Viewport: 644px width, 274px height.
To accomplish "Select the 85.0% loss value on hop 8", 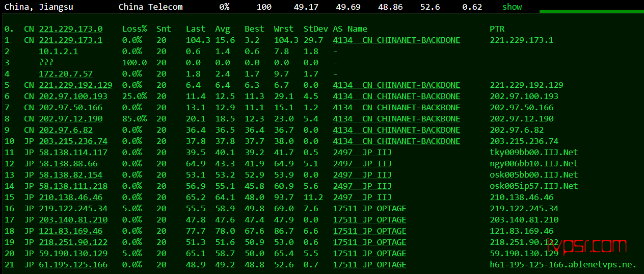I will click(135, 118).
